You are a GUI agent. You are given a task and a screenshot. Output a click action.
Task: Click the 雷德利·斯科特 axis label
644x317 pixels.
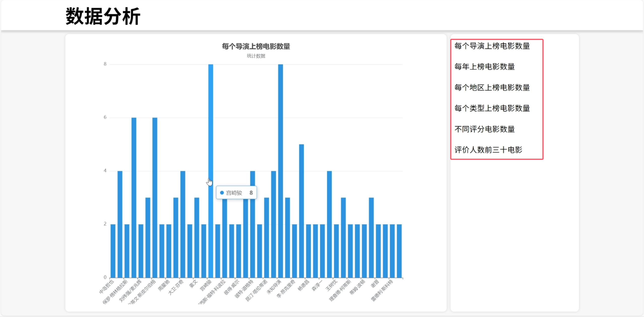[382, 290]
